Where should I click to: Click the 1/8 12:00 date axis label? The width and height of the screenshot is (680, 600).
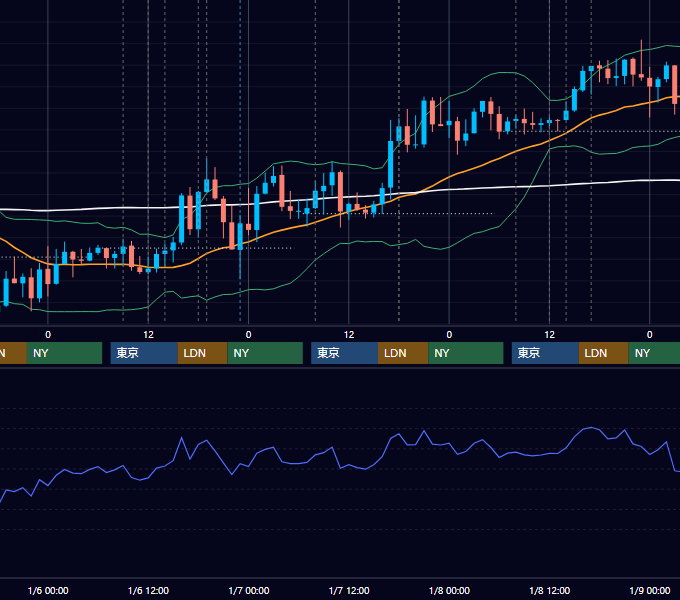[549, 590]
